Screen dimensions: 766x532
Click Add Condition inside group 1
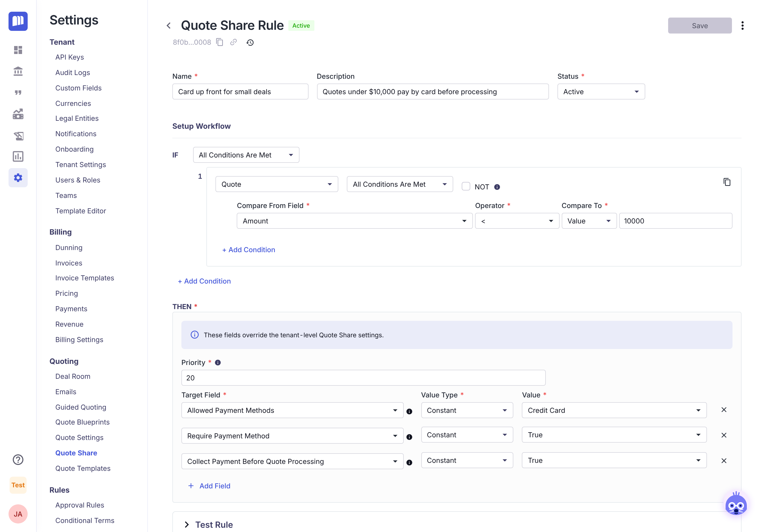pyautogui.click(x=249, y=250)
